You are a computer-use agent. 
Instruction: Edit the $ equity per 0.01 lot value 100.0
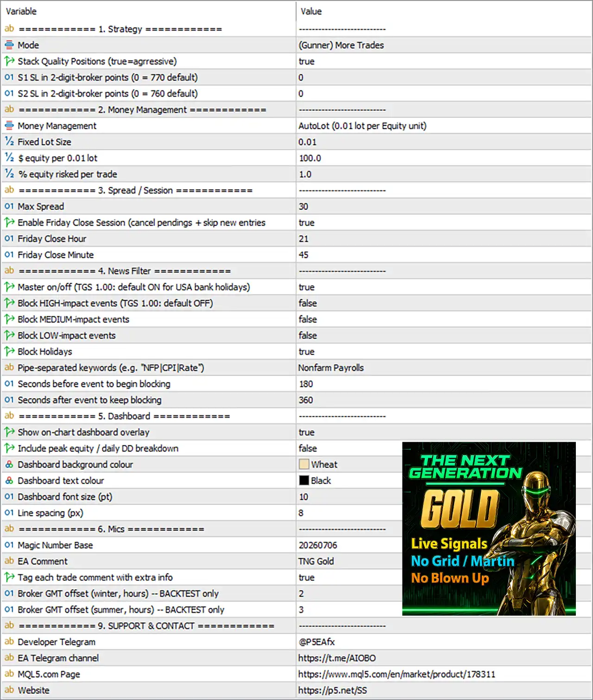310,158
